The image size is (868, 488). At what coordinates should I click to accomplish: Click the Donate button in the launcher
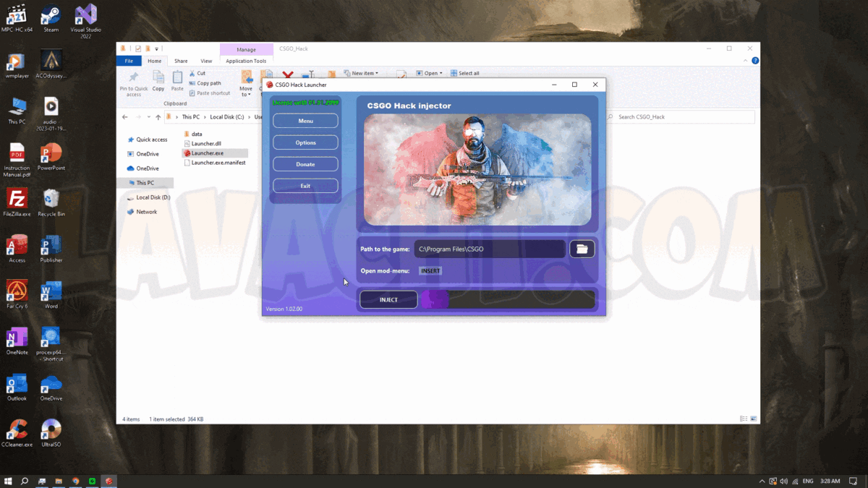[305, 164]
